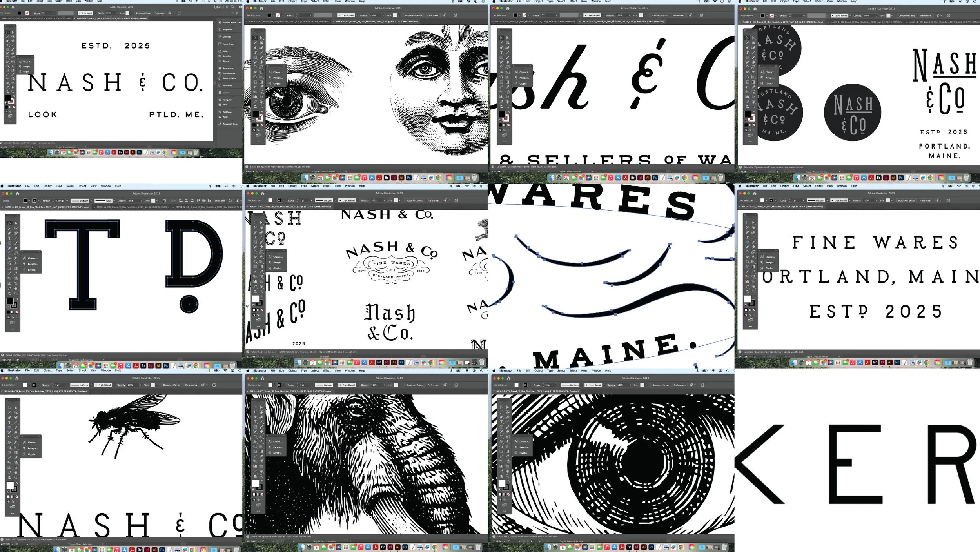Viewport: 980px width, 552px height.
Task: Select the Type tool in the toolbar
Action: coord(7,45)
